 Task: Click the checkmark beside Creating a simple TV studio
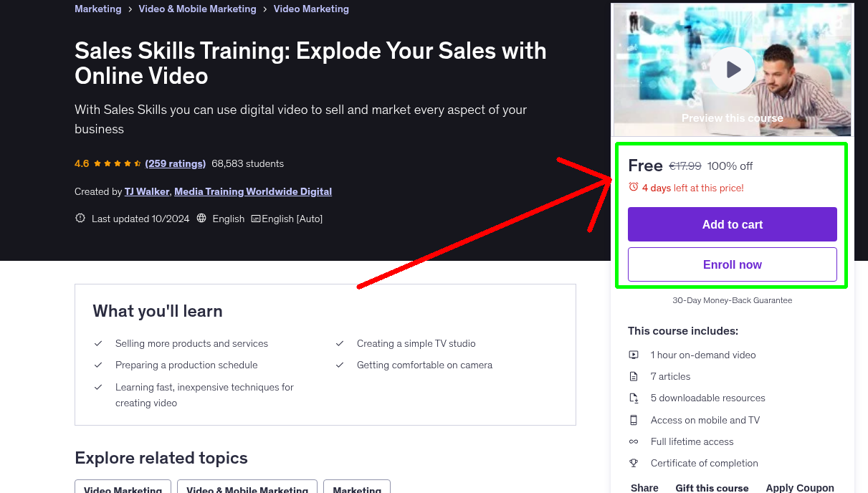pyautogui.click(x=339, y=343)
